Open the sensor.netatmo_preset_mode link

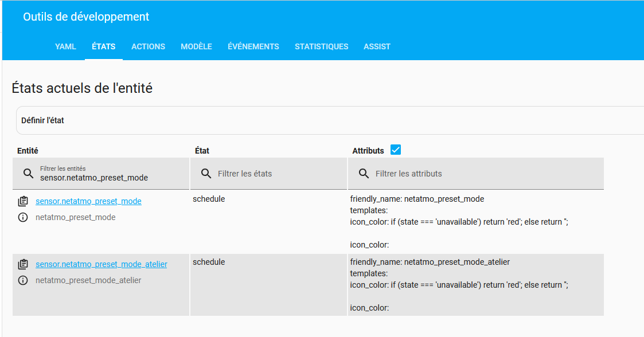pyautogui.click(x=88, y=201)
